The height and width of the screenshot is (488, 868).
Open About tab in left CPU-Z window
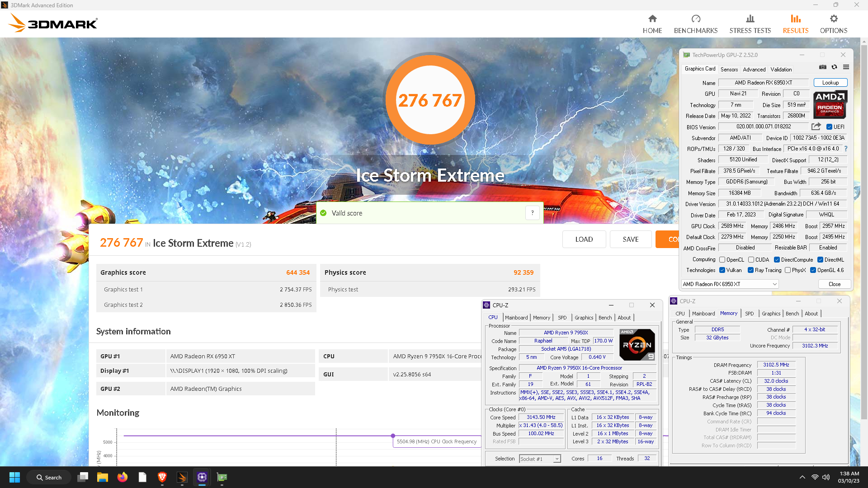click(624, 318)
